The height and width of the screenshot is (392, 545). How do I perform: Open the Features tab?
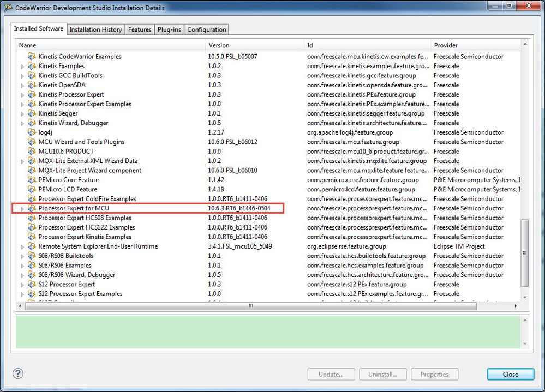coord(140,29)
